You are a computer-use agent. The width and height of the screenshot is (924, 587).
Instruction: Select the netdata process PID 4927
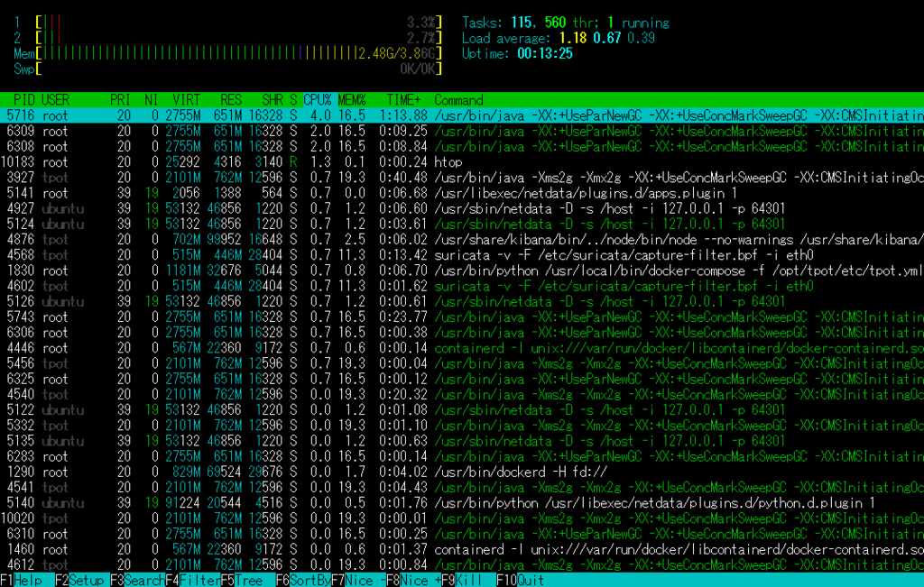point(462,208)
